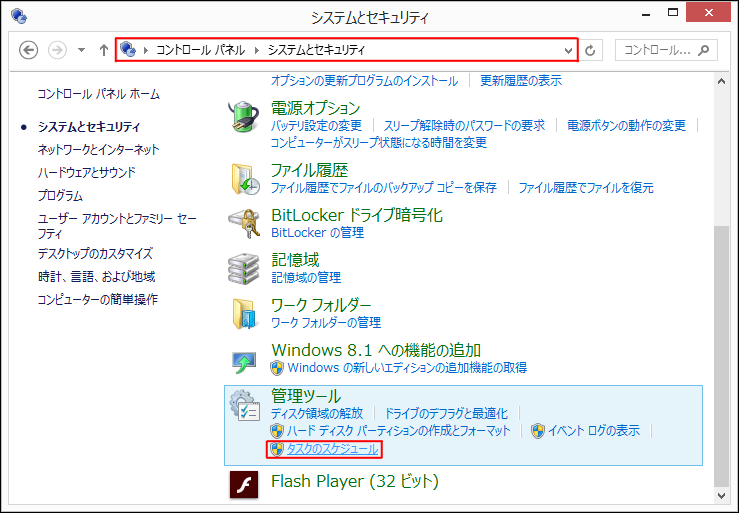This screenshot has height=513, width=739.
Task: Open コントロール パネル ホーム in sidebar
Action: tap(99, 94)
